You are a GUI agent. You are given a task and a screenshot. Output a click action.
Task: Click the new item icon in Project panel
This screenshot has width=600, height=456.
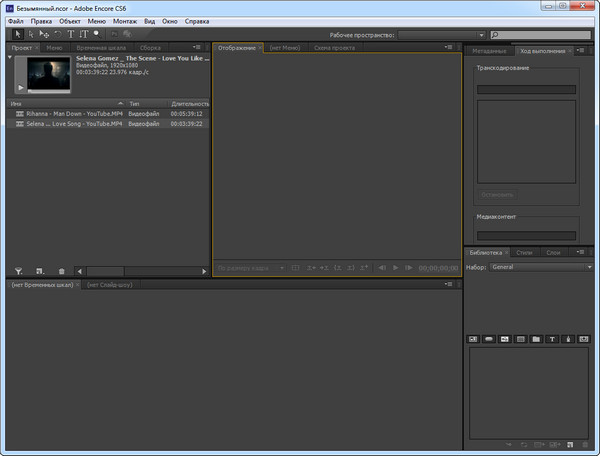pos(40,271)
